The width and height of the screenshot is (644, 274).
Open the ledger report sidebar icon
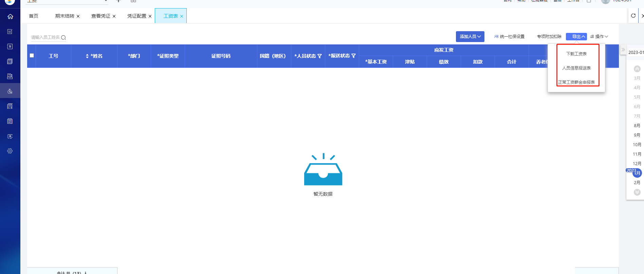pos(10,61)
